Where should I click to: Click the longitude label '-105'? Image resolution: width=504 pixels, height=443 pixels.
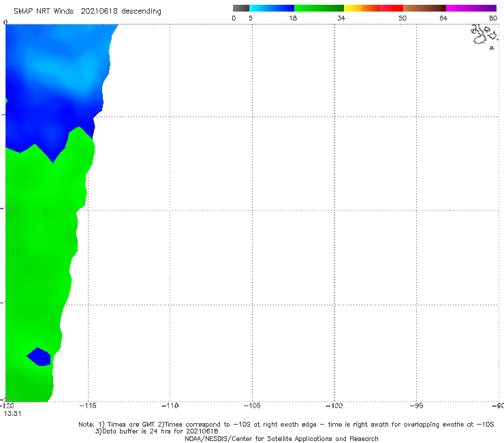(x=252, y=406)
